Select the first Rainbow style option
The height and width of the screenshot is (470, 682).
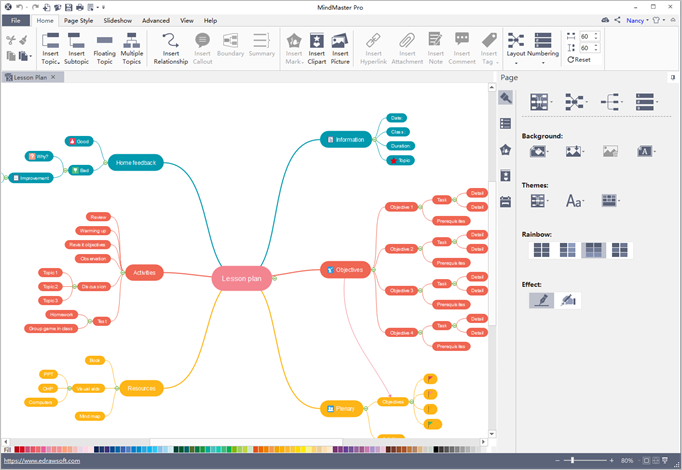tap(540, 250)
